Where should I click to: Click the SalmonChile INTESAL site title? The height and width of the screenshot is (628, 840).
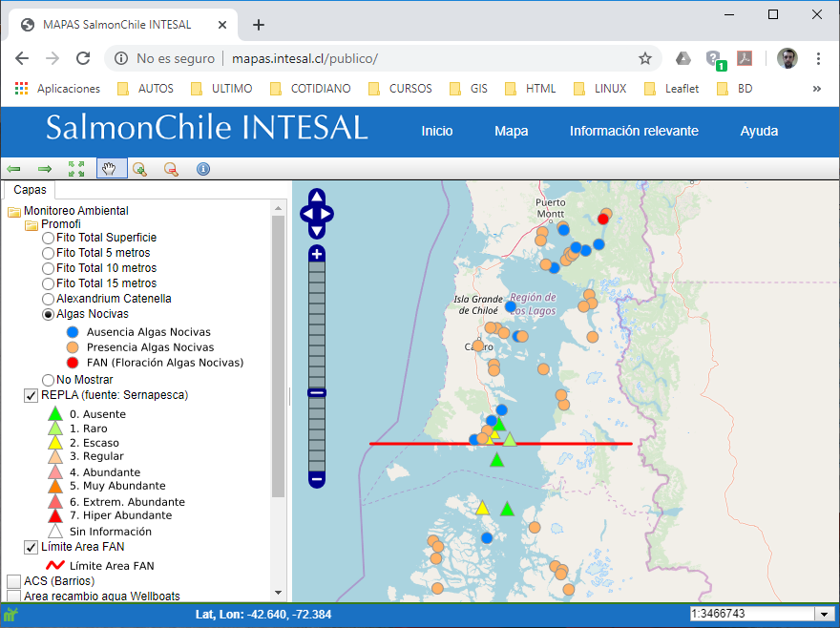206,128
